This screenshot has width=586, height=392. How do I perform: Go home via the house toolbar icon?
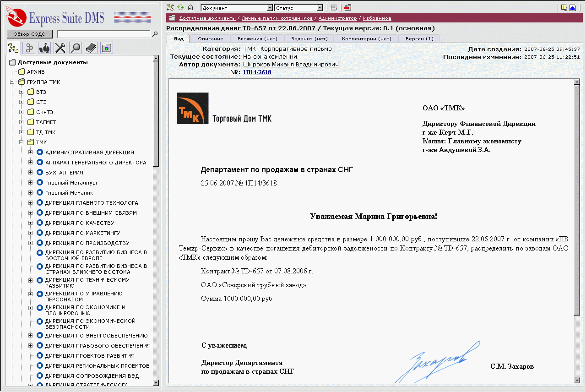pyautogui.click(x=190, y=7)
